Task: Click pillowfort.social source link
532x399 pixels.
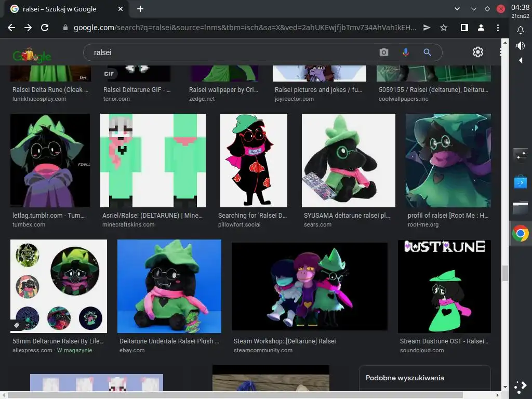Action: [239, 224]
